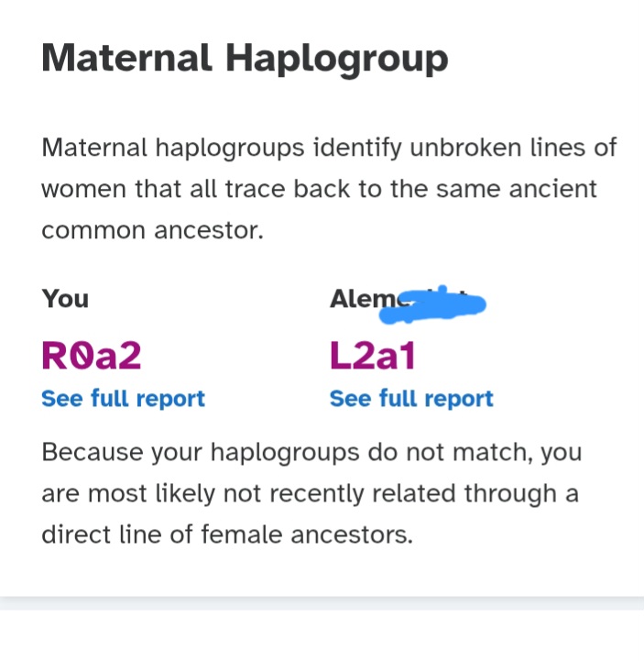
Task: Click the phrase "recently related"
Action: [377, 493]
